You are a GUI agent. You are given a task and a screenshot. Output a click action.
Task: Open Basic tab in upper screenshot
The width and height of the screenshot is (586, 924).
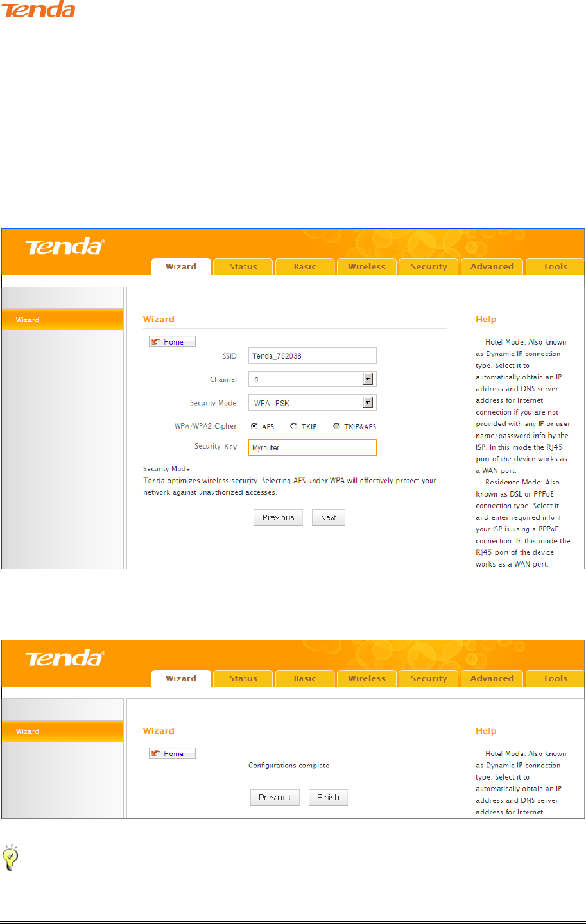(x=305, y=266)
